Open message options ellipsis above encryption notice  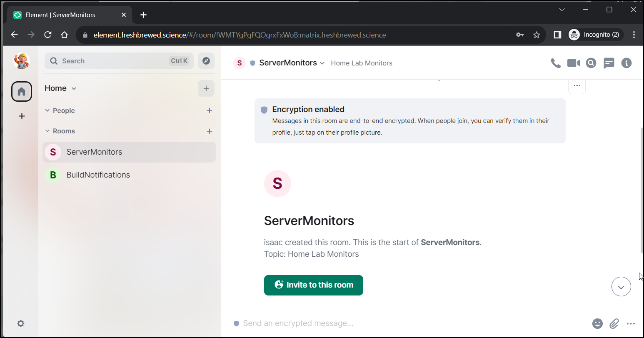[x=577, y=86]
